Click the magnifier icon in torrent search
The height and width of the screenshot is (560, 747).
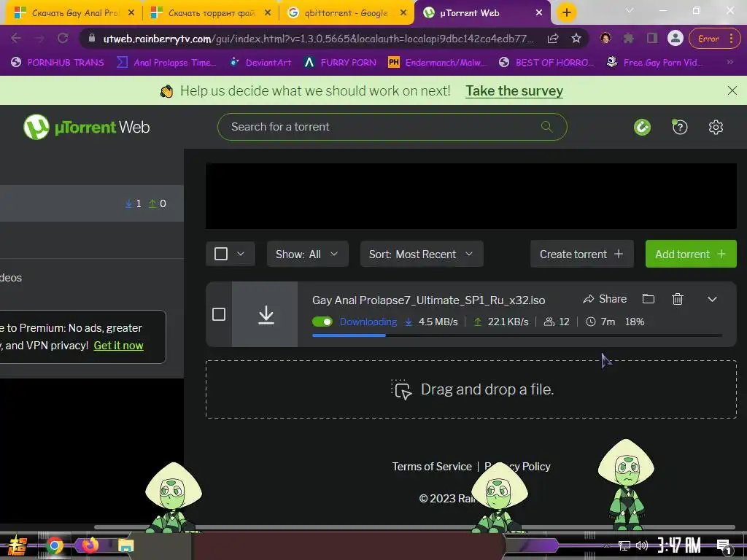pyautogui.click(x=547, y=127)
